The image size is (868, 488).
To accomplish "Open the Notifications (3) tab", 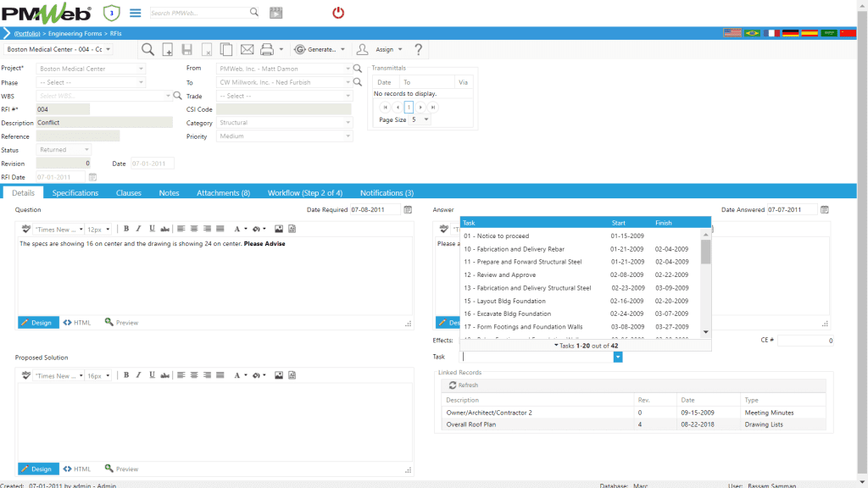I will tap(387, 192).
